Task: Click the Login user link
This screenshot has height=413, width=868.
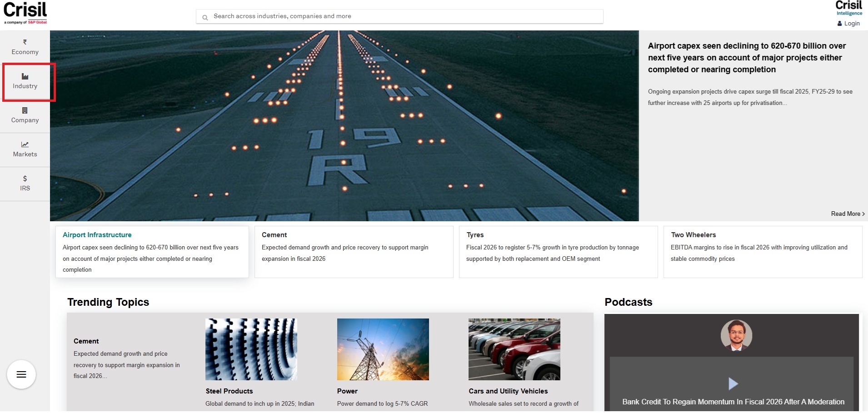Action: coord(848,24)
